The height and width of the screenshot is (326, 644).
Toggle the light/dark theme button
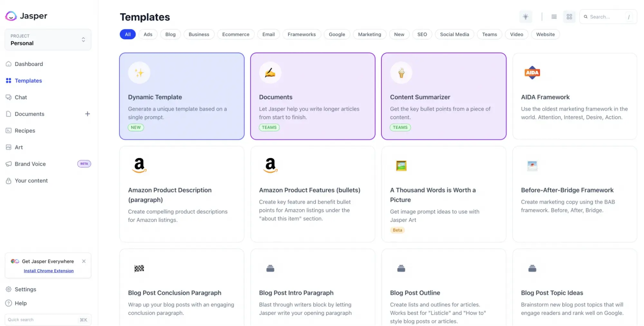(525, 17)
